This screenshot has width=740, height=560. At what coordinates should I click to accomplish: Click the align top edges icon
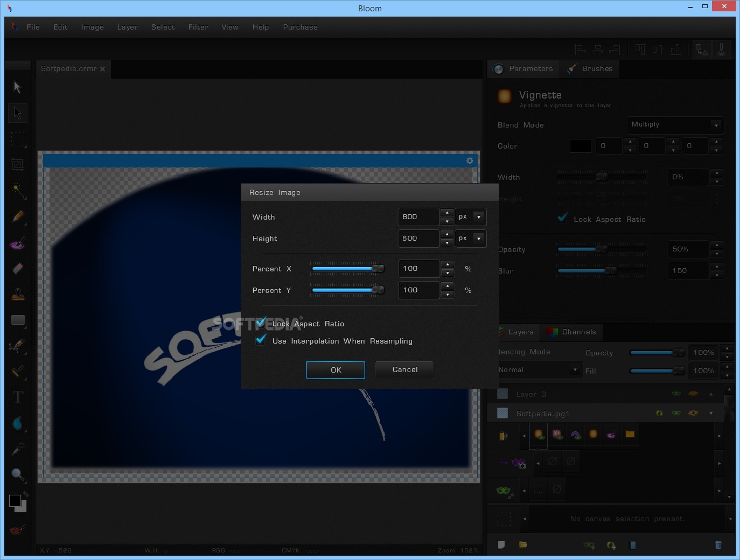(x=640, y=50)
